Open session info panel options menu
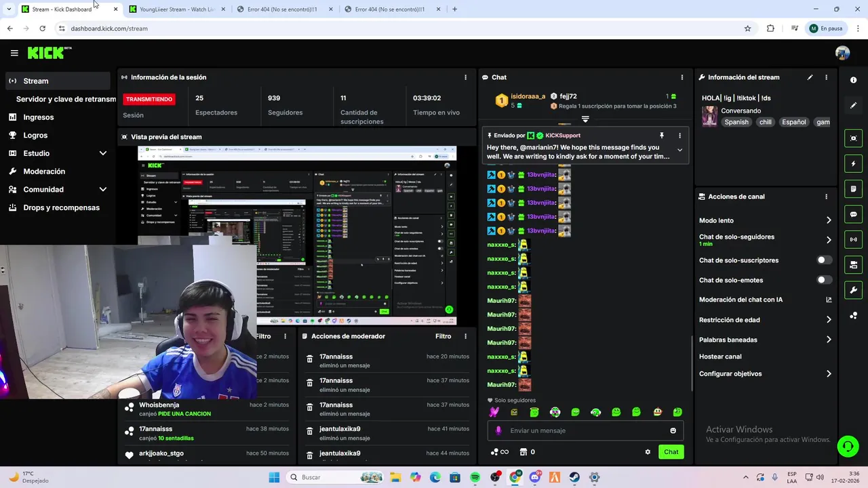This screenshot has width=868, height=488. pyautogui.click(x=465, y=77)
